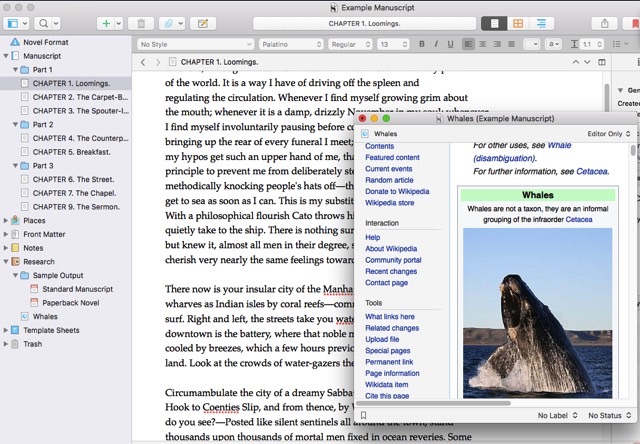The width and height of the screenshot is (640, 444).
Task: Toggle italic formatting
Action: pyautogui.click(x=436, y=44)
